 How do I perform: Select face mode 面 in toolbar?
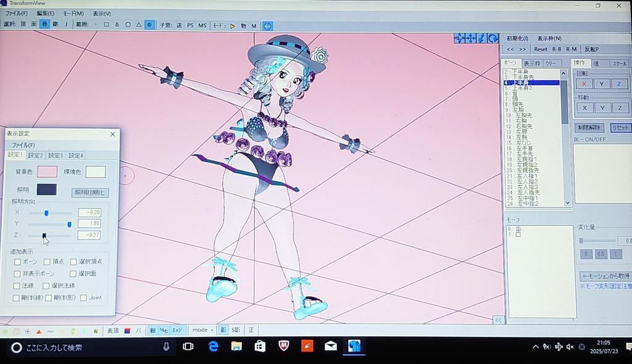tap(34, 25)
